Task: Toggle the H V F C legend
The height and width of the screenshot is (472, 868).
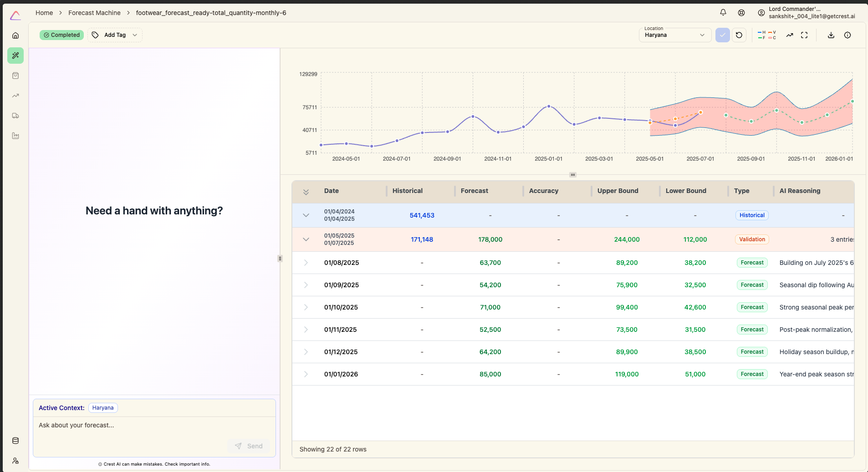Action: (x=766, y=35)
